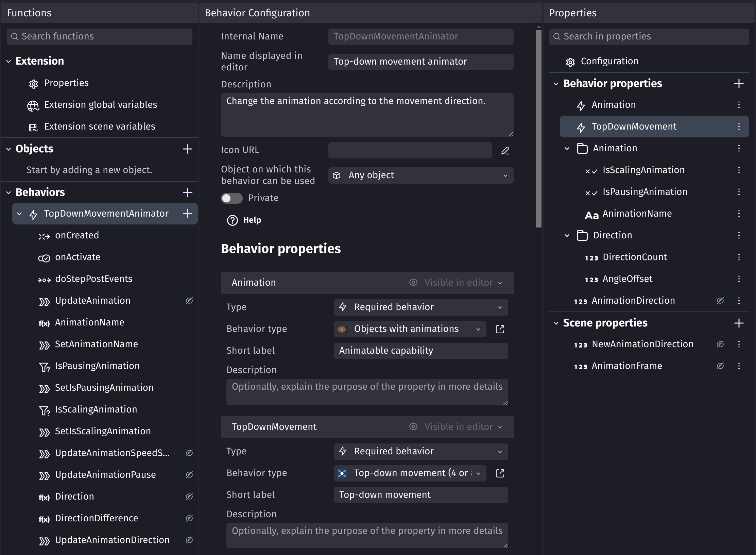The image size is (756, 555).
Task: Toggle hidden state of AnimationDirection property
Action: pos(720,301)
